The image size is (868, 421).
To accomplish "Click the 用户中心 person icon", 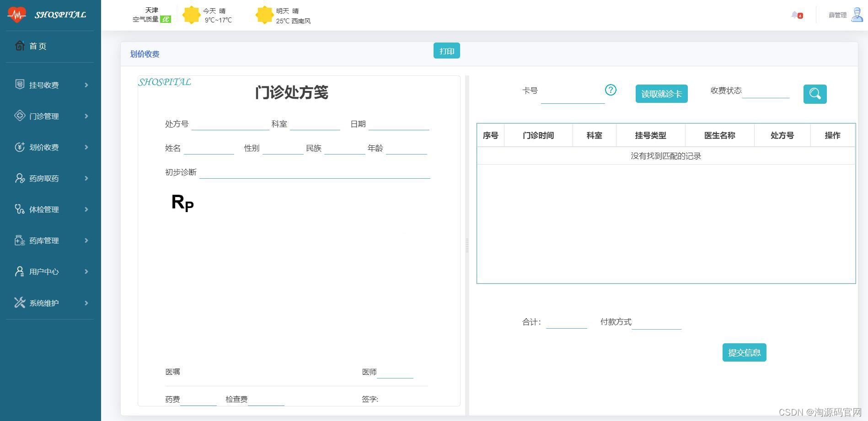I will (x=20, y=271).
